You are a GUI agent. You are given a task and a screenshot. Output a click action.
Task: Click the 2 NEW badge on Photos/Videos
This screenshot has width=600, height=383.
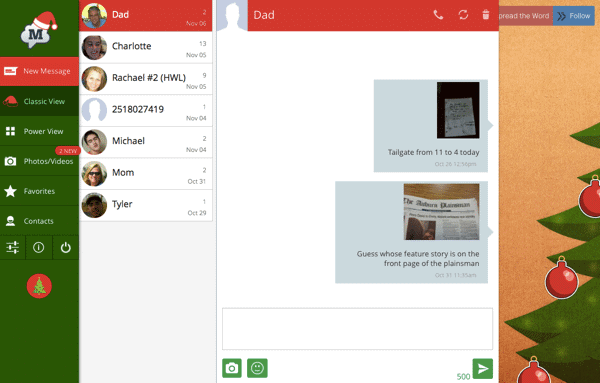(x=68, y=151)
